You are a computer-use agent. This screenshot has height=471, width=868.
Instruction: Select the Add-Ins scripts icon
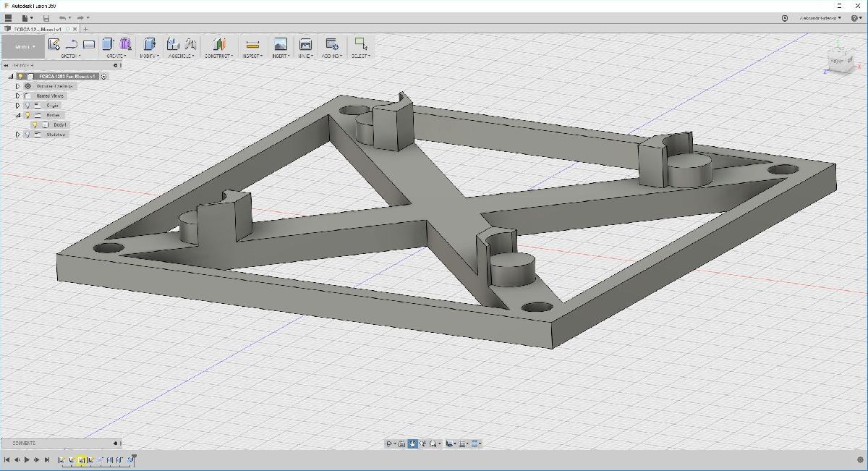tap(332, 45)
